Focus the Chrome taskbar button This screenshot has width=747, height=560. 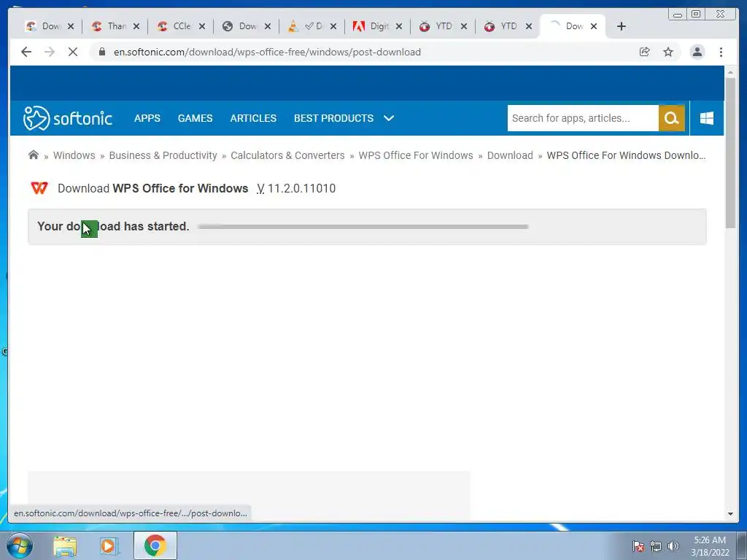tap(155, 545)
